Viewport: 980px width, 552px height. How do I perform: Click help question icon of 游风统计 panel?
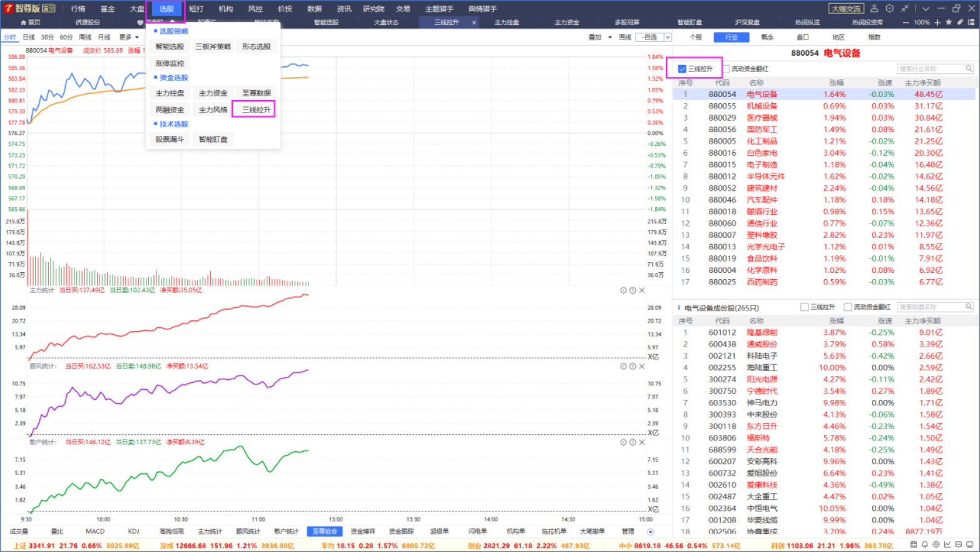point(633,366)
